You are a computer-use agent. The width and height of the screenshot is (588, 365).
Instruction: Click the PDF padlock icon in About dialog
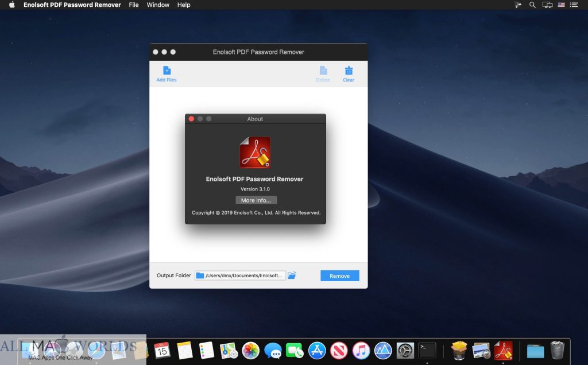pos(255,152)
